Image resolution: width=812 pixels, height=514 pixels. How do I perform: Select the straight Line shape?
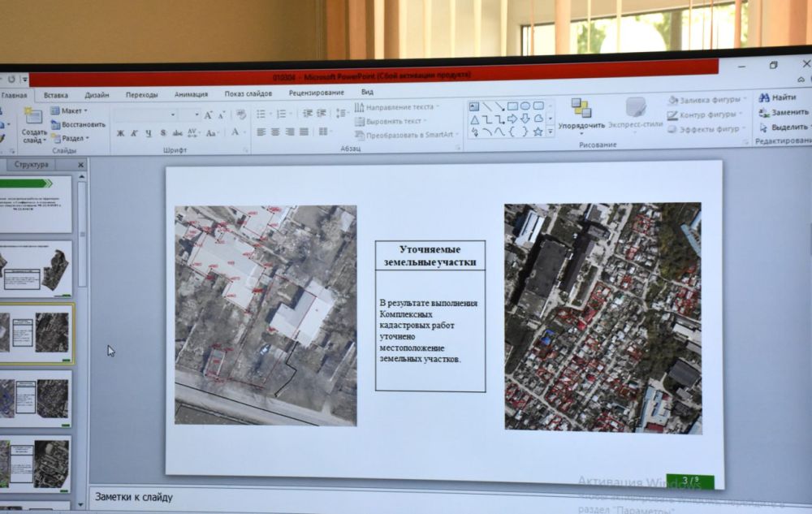(x=486, y=106)
